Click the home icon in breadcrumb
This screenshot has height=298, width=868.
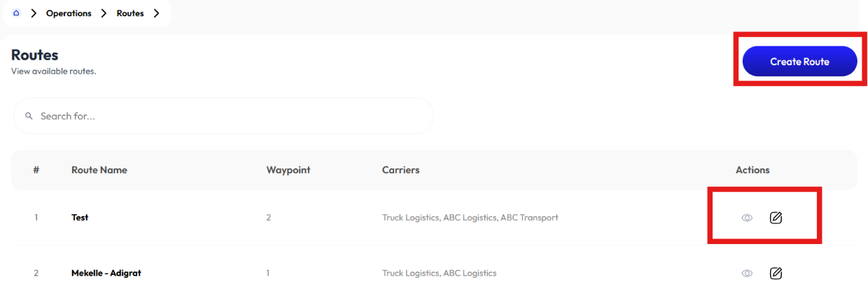(16, 13)
